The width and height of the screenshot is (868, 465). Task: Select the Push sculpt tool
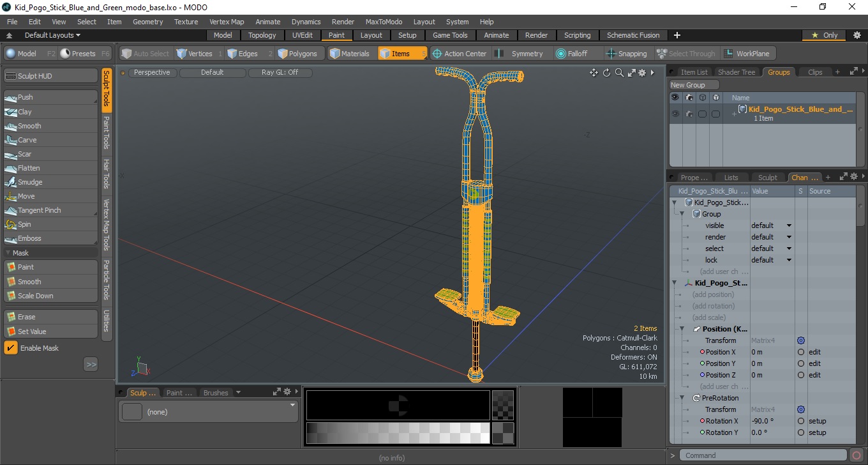tap(51, 97)
